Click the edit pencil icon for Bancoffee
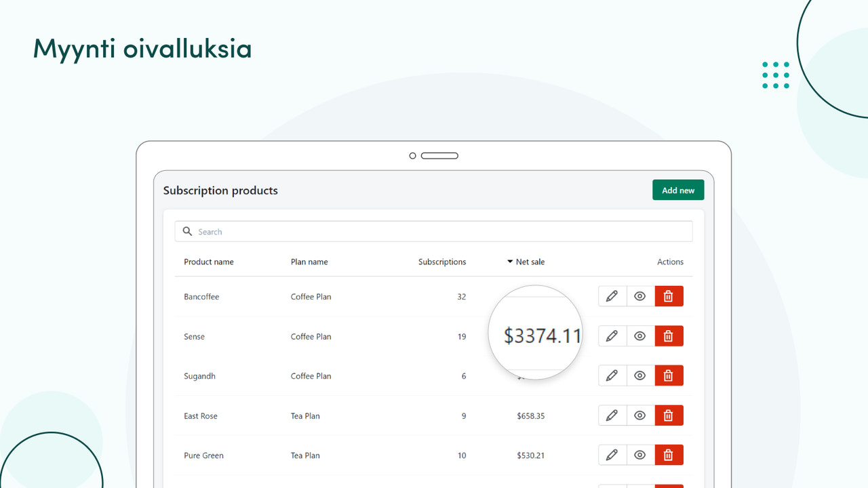This screenshot has height=488, width=868. tap(612, 296)
